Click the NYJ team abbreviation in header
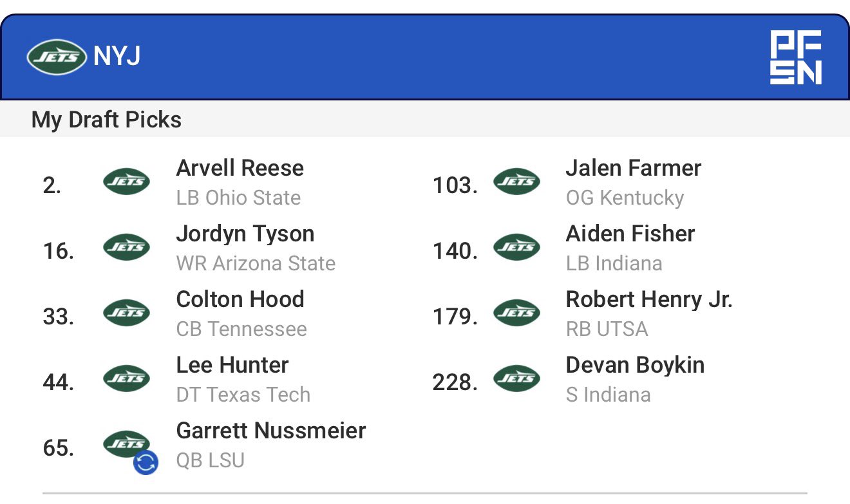The width and height of the screenshot is (850, 504). click(x=117, y=57)
